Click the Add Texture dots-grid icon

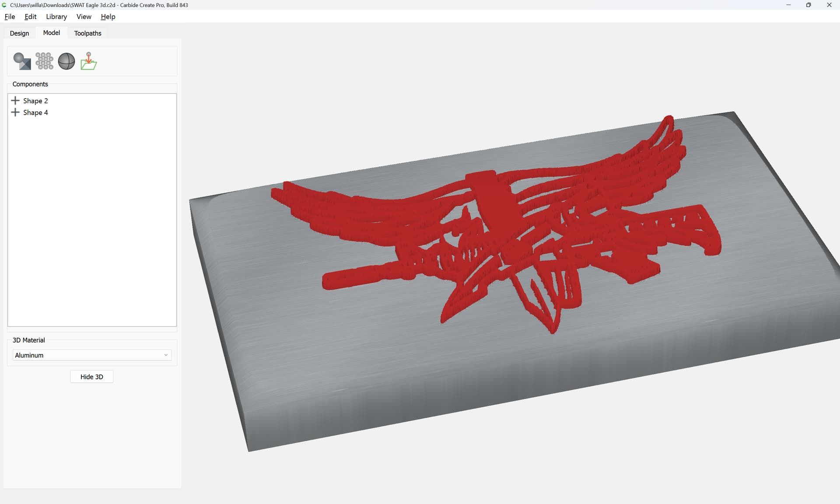point(44,61)
